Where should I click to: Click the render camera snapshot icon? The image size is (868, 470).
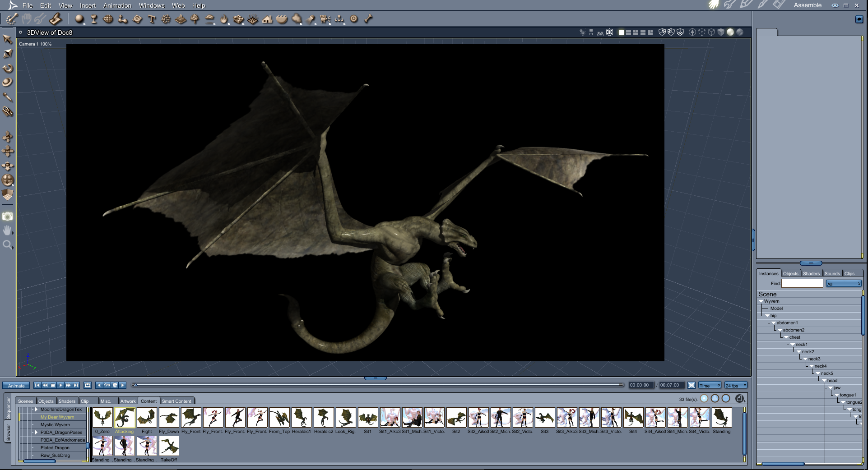(x=7, y=217)
